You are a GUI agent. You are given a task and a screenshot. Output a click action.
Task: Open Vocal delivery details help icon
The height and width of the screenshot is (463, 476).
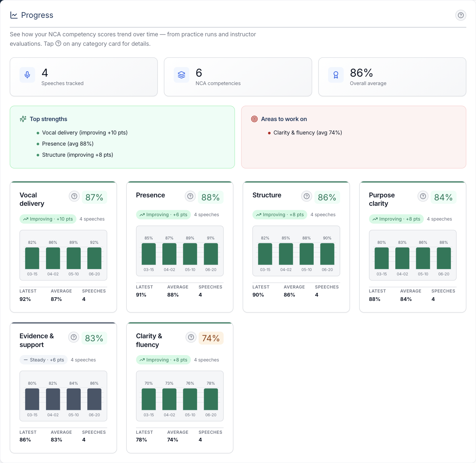point(74,196)
